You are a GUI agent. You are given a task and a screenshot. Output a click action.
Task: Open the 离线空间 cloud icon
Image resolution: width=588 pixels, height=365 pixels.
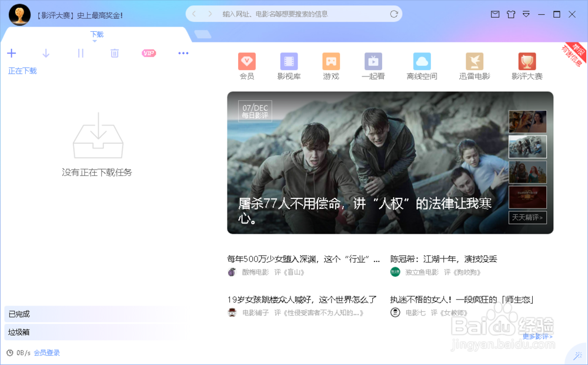(x=422, y=61)
